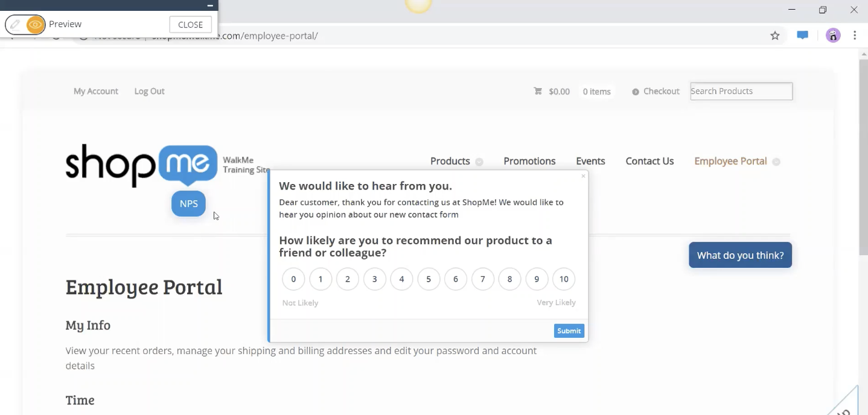This screenshot has height=415, width=868.
Task: Click the pencil edit mode icon
Action: point(16,25)
